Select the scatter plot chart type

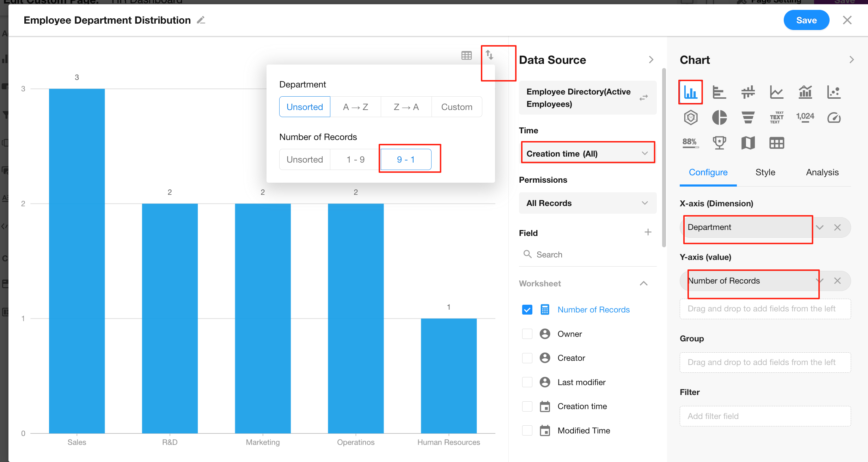click(834, 92)
